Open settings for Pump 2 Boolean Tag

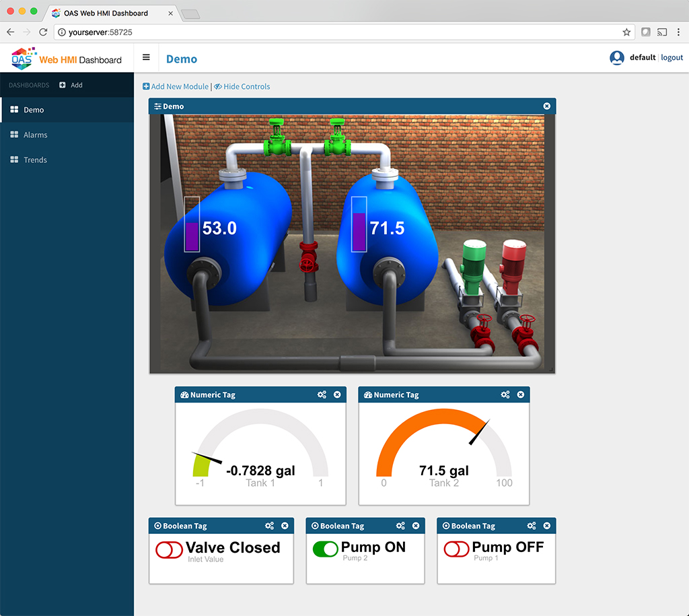click(400, 526)
